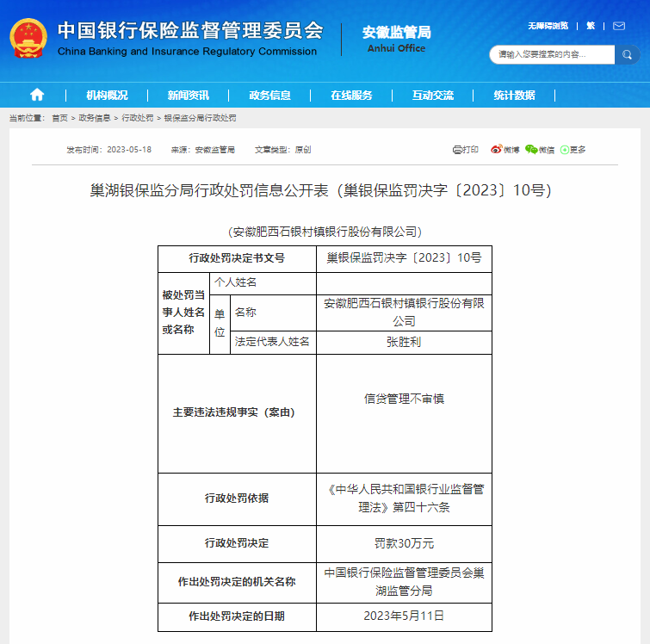This screenshot has width=650, height=644.
Task: Open 机构概况 menu
Action: tap(107, 96)
